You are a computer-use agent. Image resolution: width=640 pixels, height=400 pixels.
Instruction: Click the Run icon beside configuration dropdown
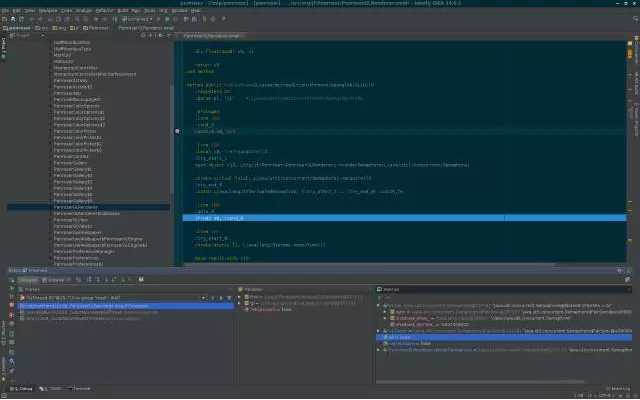(x=159, y=19)
